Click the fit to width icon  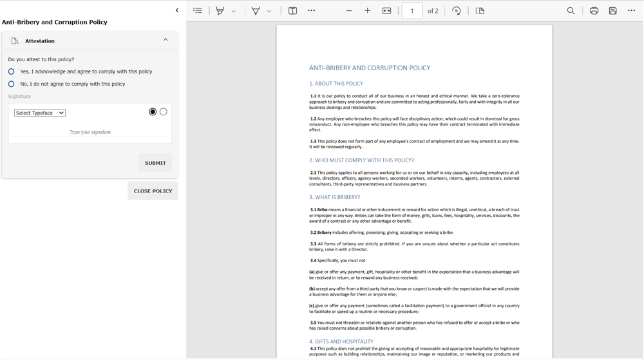pyautogui.click(x=386, y=11)
